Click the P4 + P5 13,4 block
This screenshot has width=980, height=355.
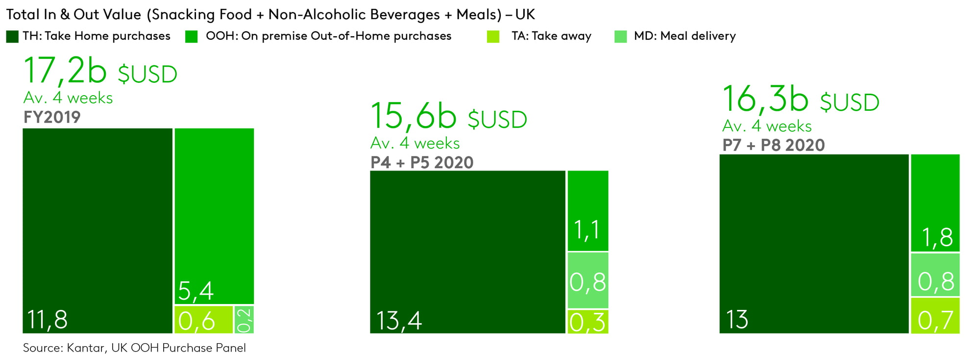click(467, 252)
